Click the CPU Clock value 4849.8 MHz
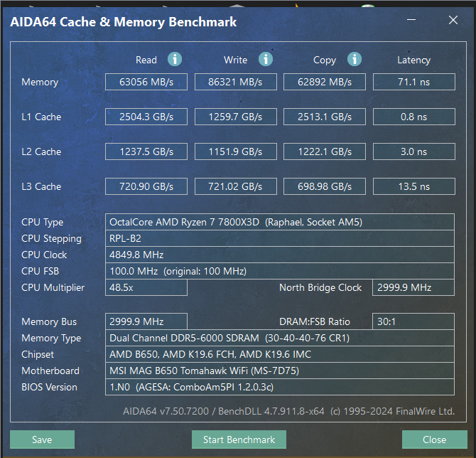The width and height of the screenshot is (476, 458). coord(280,255)
